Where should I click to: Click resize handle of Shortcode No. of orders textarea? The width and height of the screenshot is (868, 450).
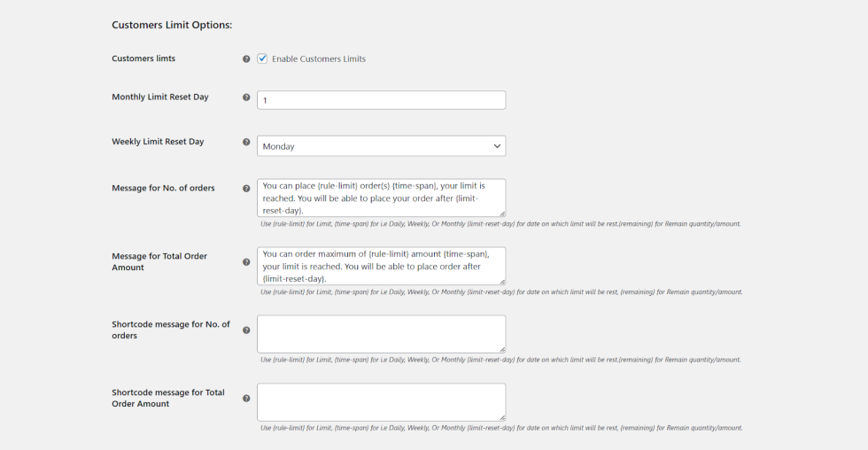point(502,350)
